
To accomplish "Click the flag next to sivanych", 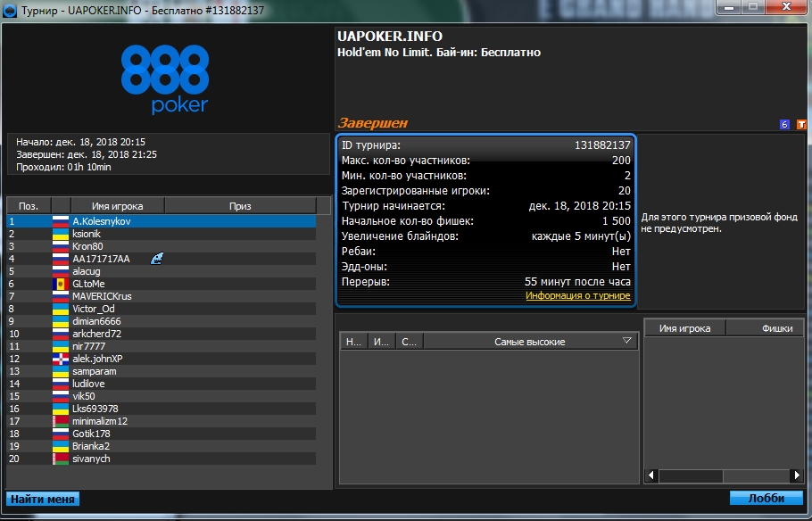I will point(61,459).
